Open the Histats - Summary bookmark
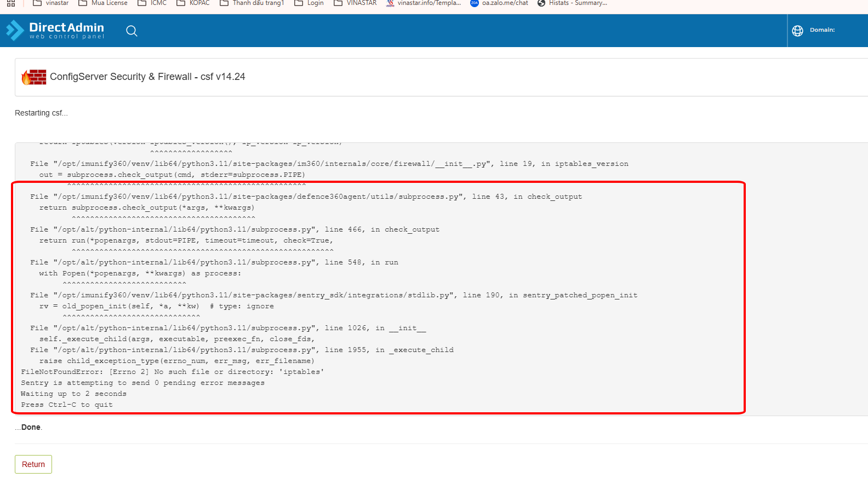 (572, 3)
